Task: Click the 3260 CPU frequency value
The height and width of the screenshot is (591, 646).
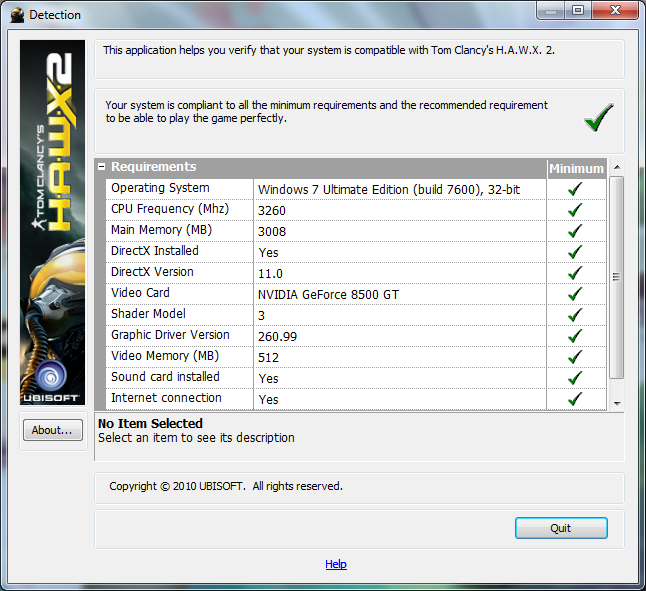Action: pyautogui.click(x=272, y=211)
